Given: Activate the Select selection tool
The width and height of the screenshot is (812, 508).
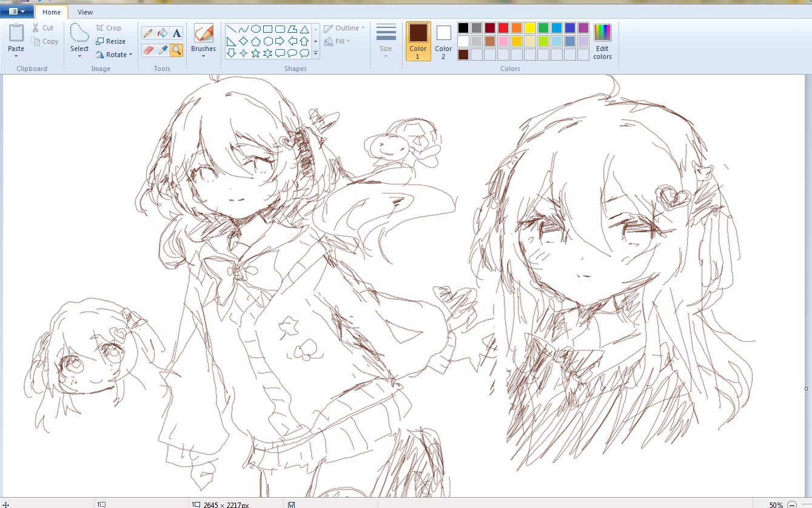Looking at the screenshot, I should point(79,34).
